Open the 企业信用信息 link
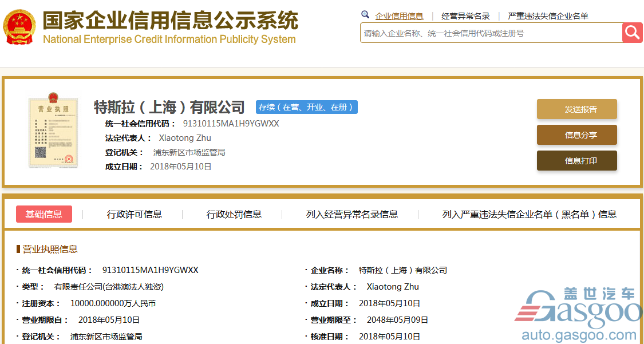 (x=399, y=16)
